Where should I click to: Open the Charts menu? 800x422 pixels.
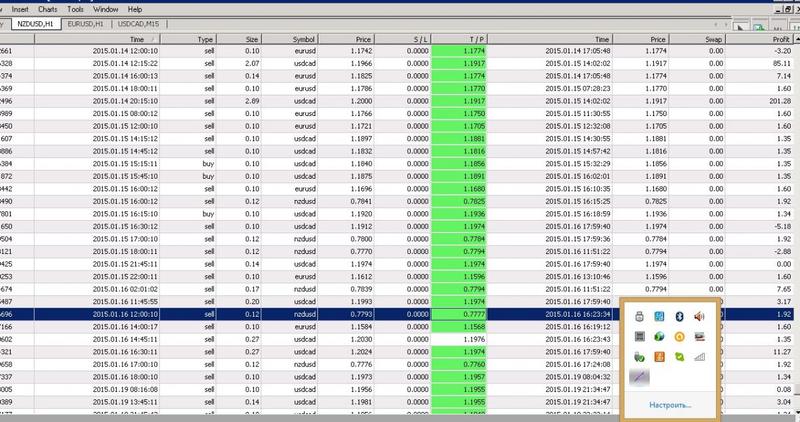tap(62, 8)
